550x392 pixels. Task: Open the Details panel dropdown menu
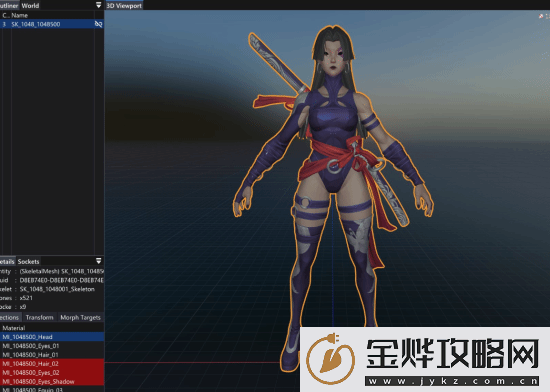99,261
